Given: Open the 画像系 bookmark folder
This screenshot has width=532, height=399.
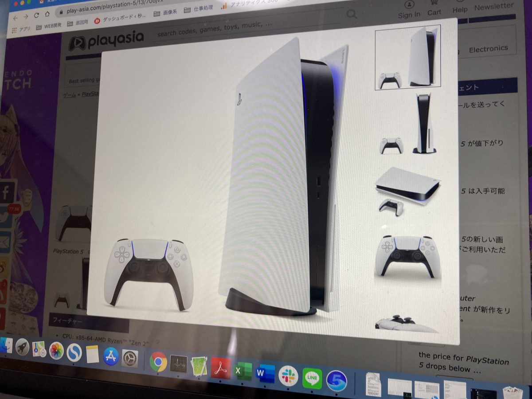Looking at the screenshot, I should [165, 13].
